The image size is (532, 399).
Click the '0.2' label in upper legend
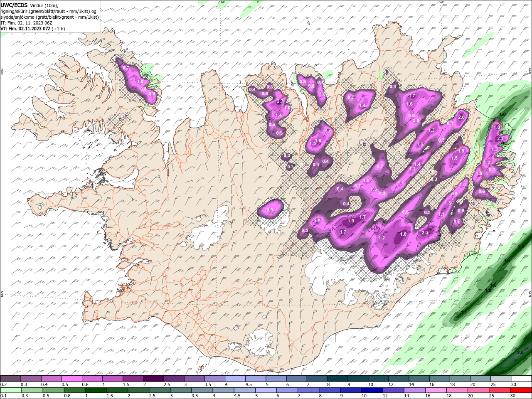[x=3, y=384]
